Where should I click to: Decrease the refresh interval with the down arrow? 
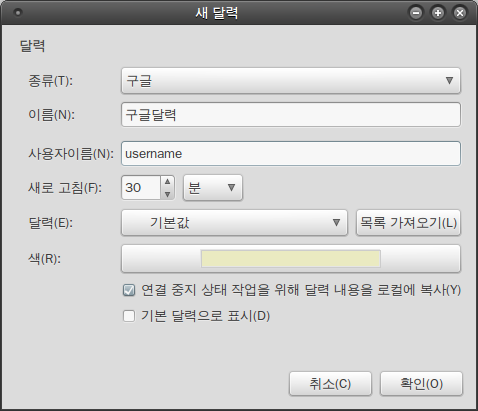pos(167,194)
